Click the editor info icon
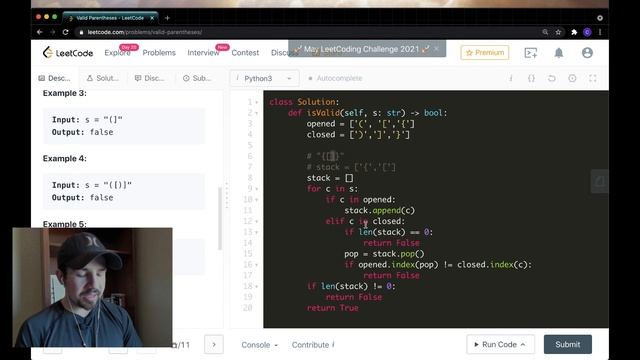Viewport: 640px width, 360px height. point(511,78)
